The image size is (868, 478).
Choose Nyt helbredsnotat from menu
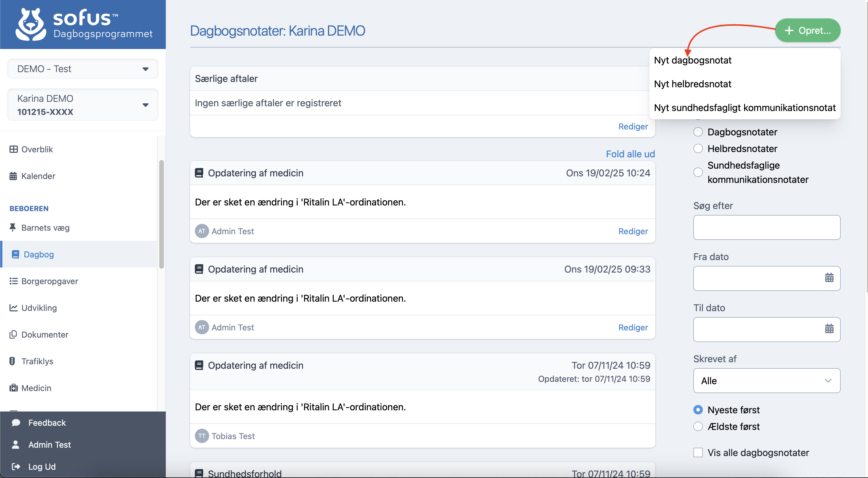tap(692, 84)
